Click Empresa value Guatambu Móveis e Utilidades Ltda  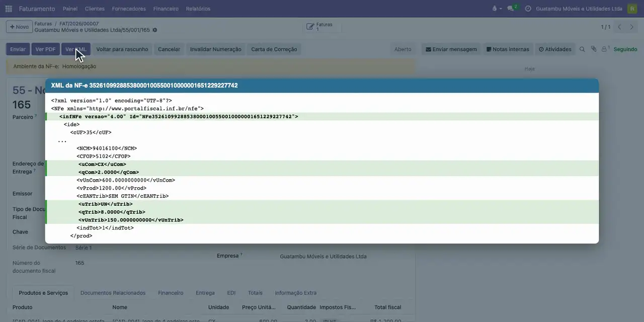323,257
